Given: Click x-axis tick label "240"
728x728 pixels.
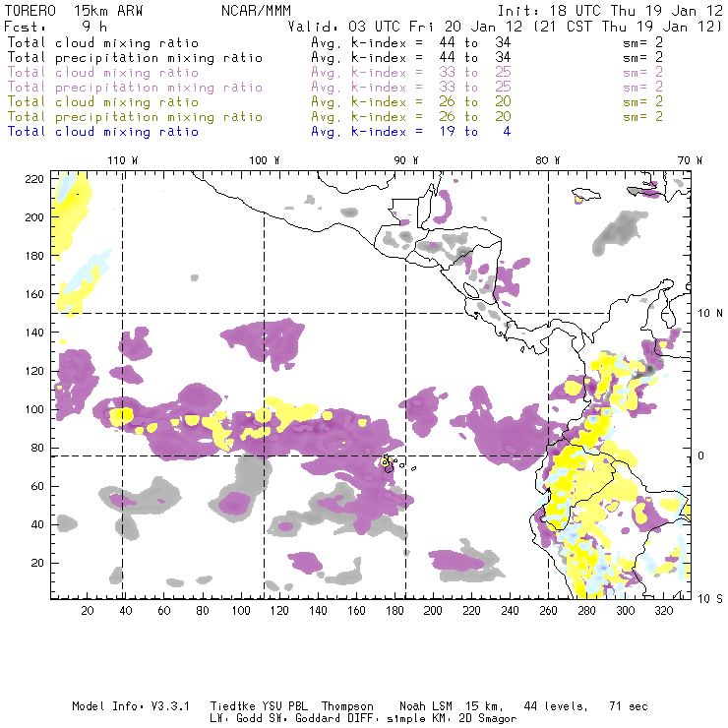Looking at the screenshot, I should click(510, 611).
